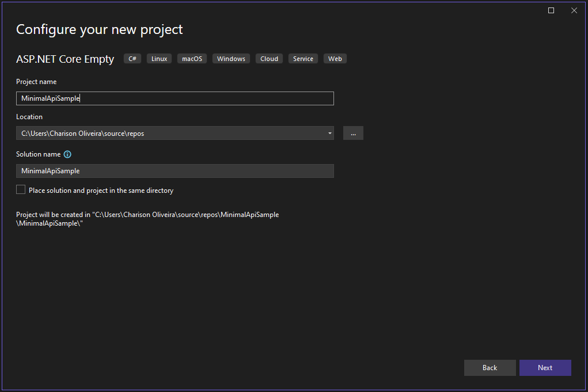Click the C# language tag
The image size is (588, 392).
pyautogui.click(x=132, y=59)
